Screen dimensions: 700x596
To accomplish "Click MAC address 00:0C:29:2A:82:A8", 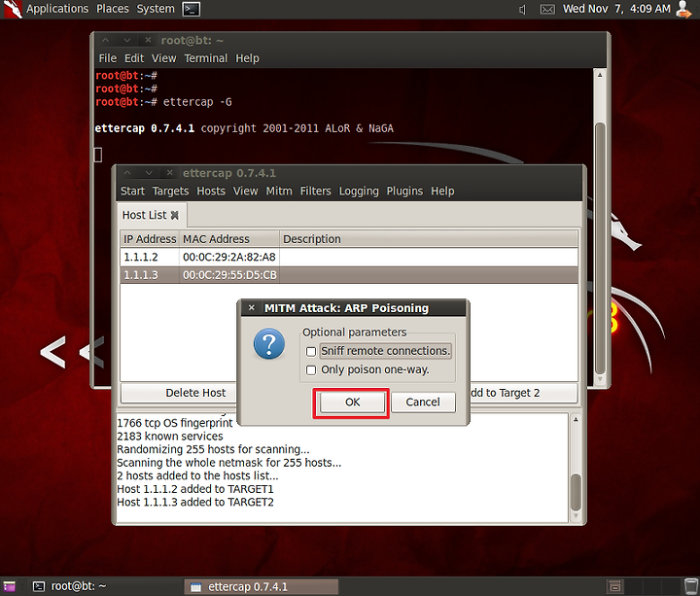I will pos(229,257).
